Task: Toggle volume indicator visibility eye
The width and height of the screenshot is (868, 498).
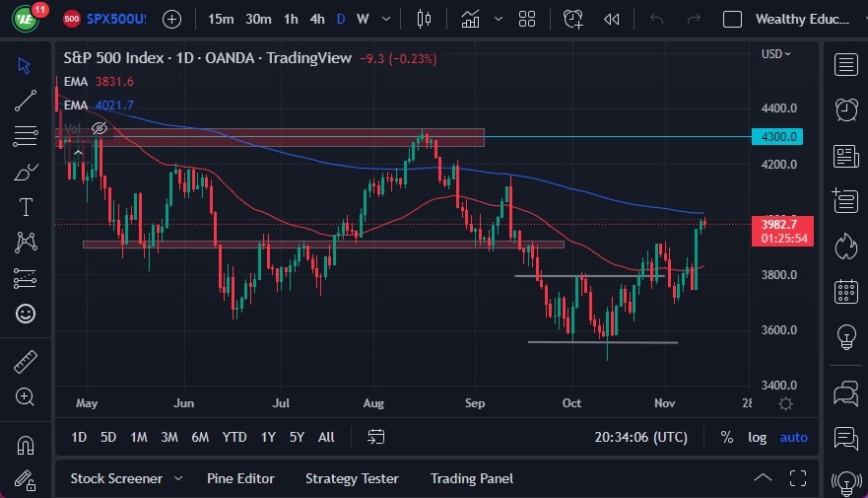Action: coord(99,128)
